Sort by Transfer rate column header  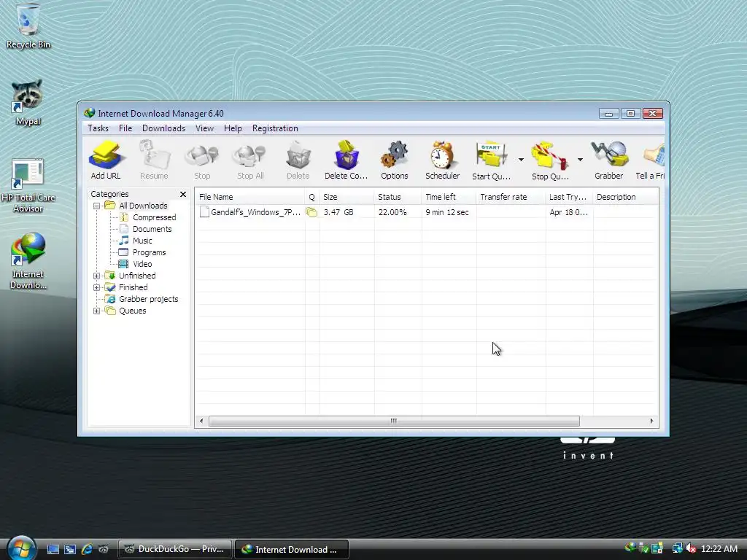pos(511,197)
